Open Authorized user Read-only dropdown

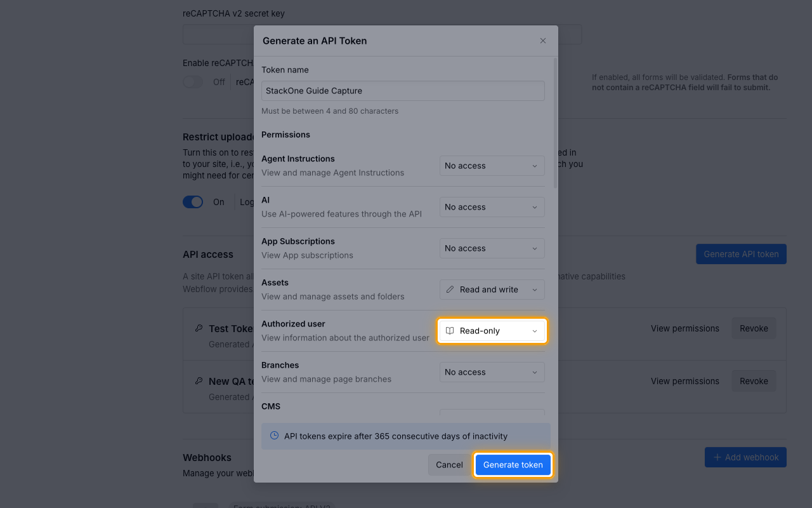tap(492, 331)
